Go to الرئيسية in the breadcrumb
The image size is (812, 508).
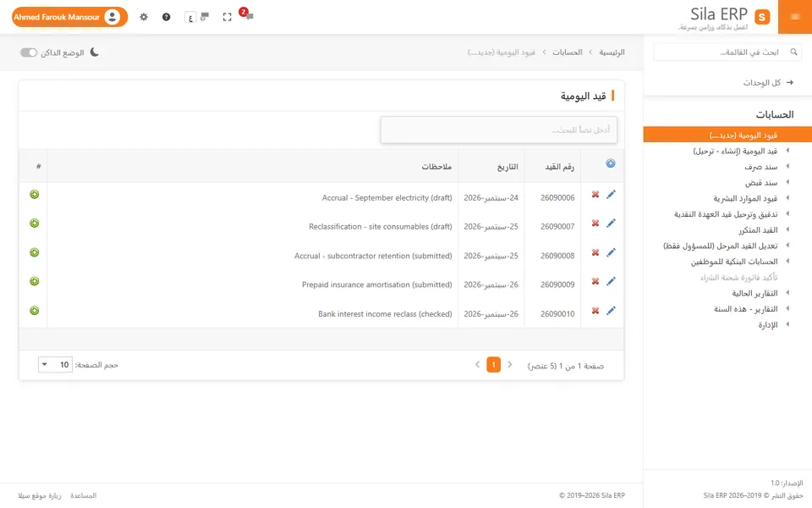pyautogui.click(x=612, y=52)
